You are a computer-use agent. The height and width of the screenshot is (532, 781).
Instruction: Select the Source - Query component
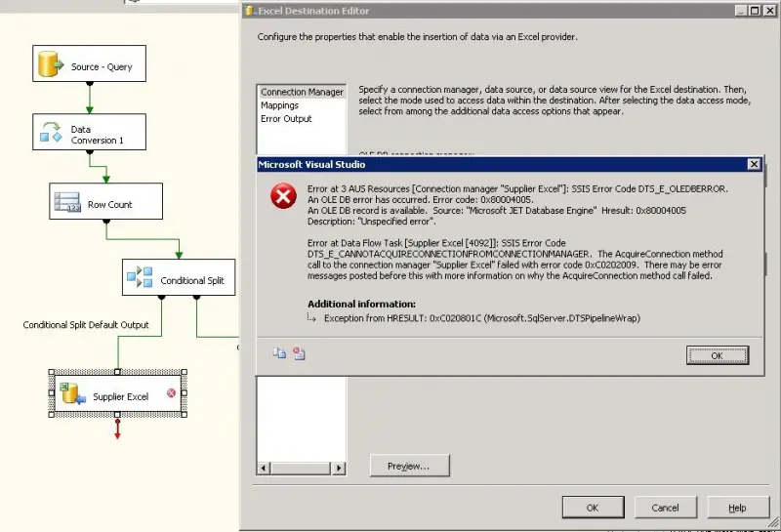tap(89, 63)
